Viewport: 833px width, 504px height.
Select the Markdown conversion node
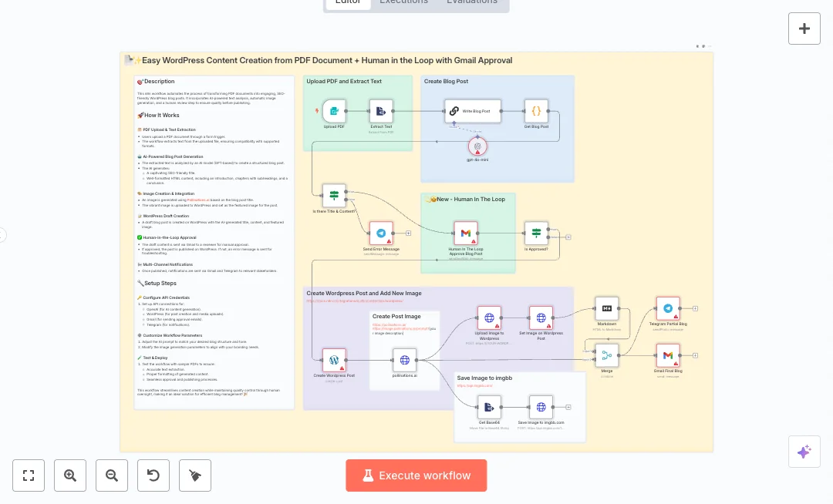(x=607, y=308)
